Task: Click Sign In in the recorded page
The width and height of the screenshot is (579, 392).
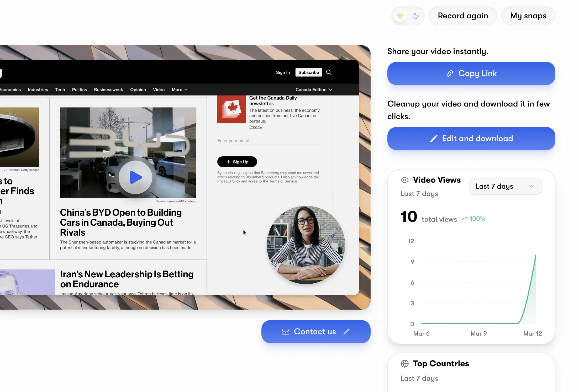Action: point(283,72)
